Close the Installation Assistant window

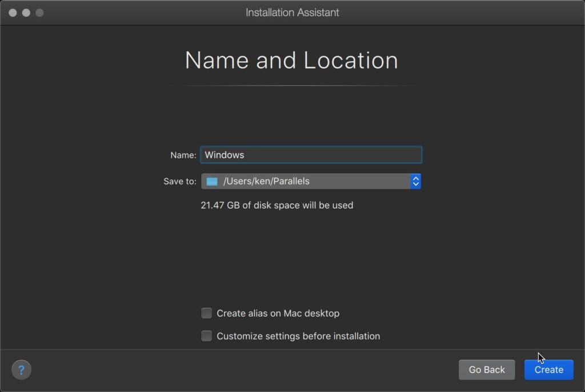[13, 13]
